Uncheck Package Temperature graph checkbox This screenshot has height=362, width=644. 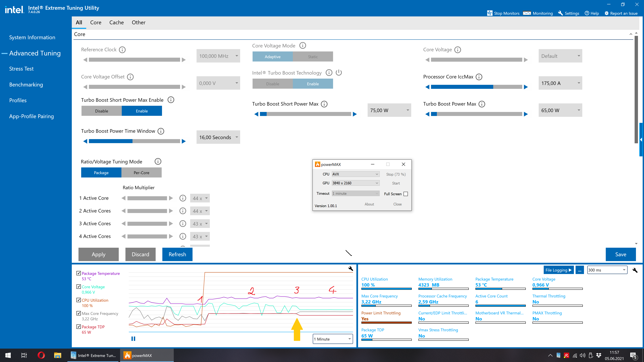[78, 273]
